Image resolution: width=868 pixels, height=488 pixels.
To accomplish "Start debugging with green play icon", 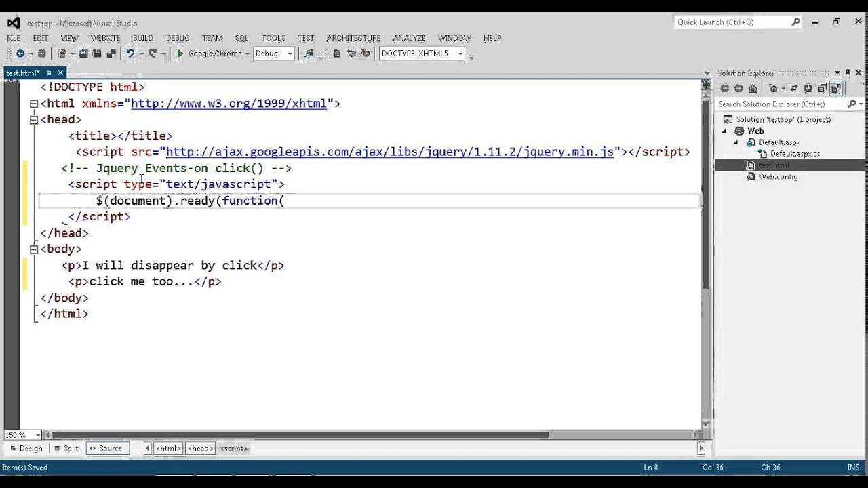I will pos(180,54).
